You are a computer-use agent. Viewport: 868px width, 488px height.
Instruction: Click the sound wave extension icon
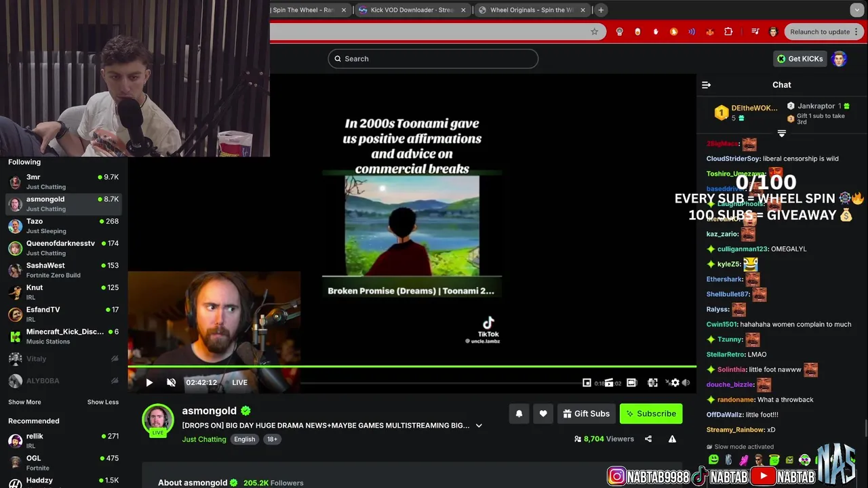[692, 32]
